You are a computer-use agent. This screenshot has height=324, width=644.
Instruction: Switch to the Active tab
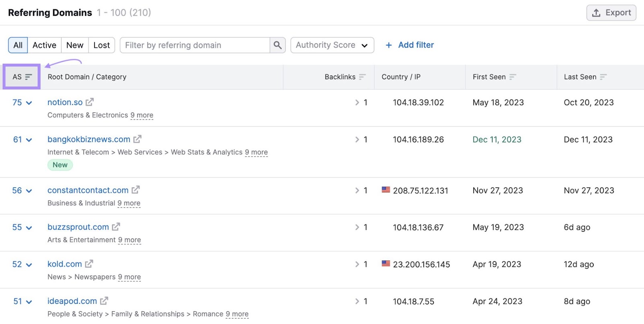click(44, 45)
